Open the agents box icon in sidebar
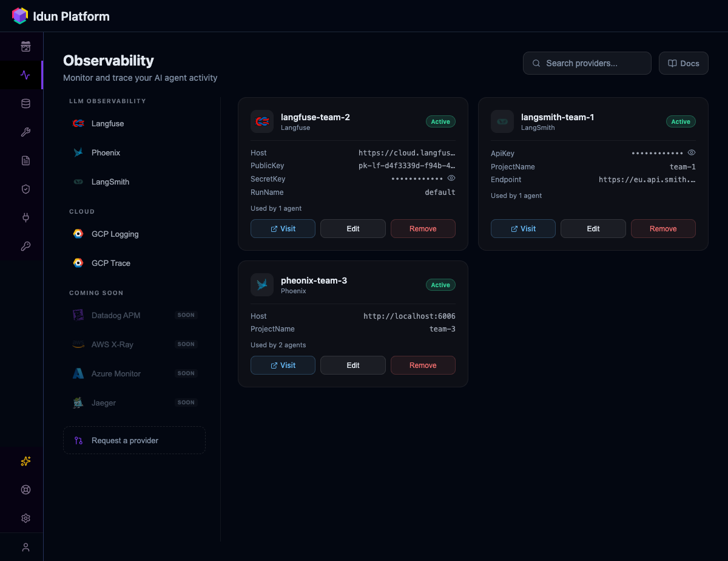 point(25,47)
